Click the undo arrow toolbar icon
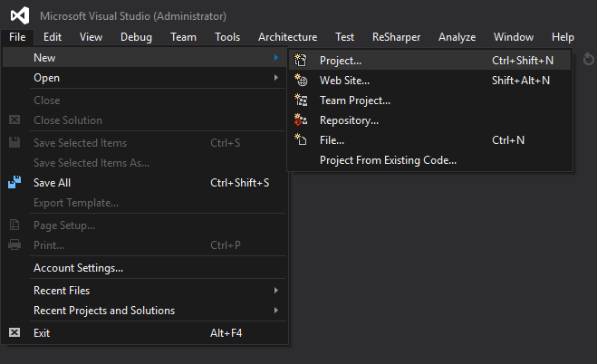This screenshot has height=364, width=597. [589, 59]
